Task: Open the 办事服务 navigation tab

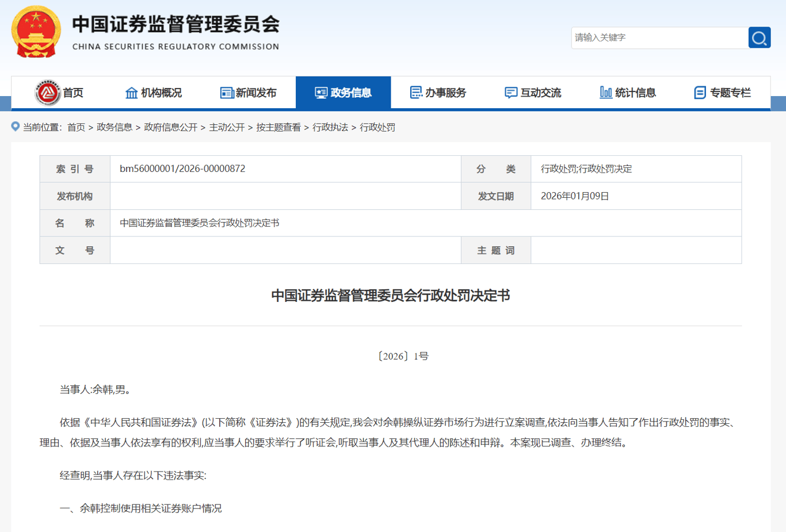Action: pos(438,93)
